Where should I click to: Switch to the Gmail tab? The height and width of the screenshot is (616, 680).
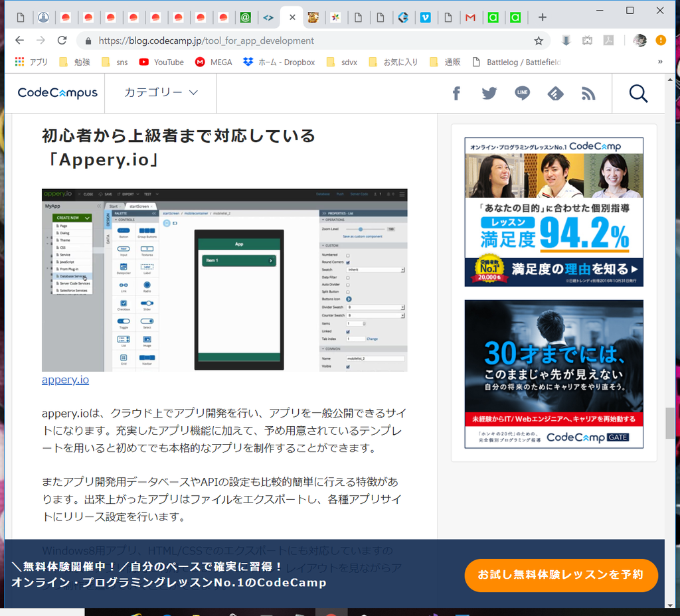point(470,17)
